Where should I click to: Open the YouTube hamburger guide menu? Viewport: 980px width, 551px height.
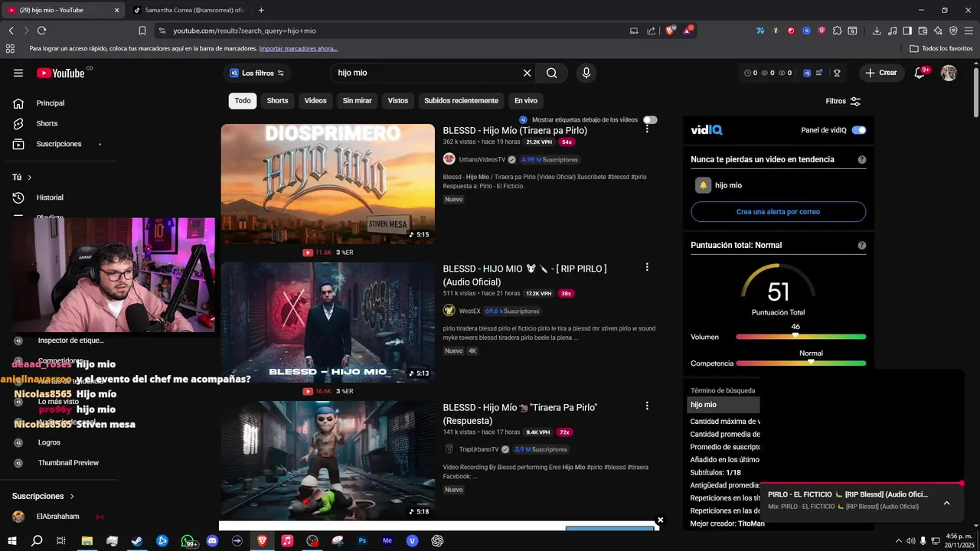pos(18,73)
